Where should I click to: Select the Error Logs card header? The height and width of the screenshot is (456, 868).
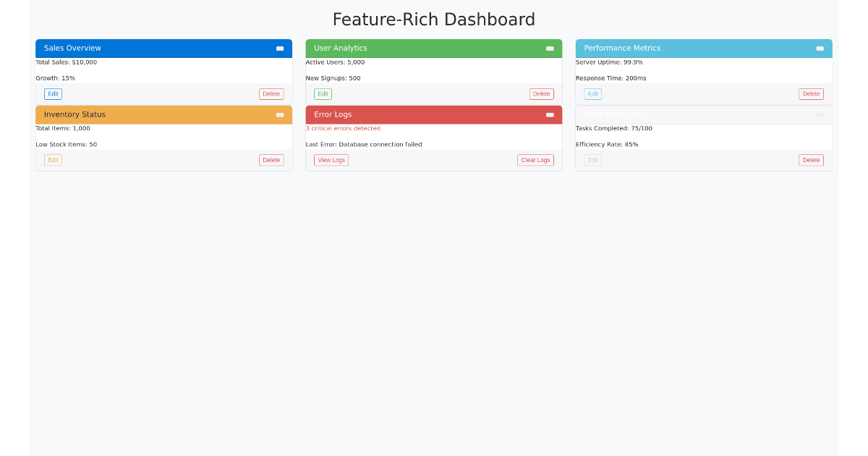[x=434, y=114]
